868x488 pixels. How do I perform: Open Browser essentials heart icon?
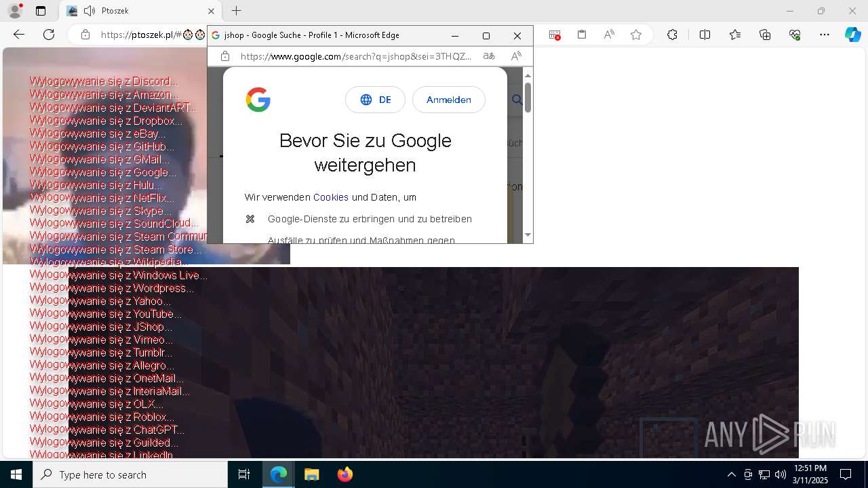click(795, 35)
